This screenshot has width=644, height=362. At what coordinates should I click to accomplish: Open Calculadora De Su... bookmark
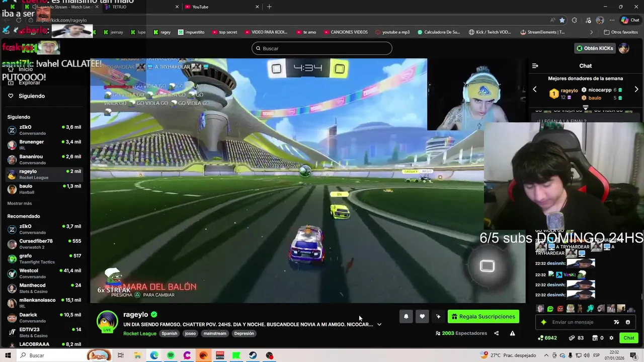[439, 32]
